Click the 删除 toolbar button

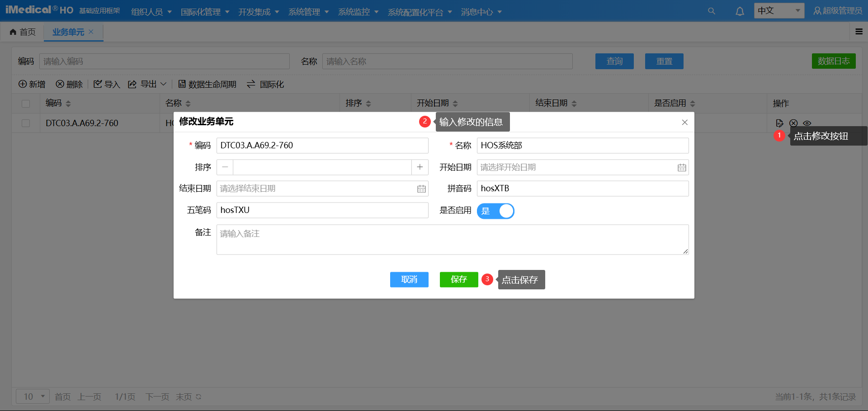[69, 84]
